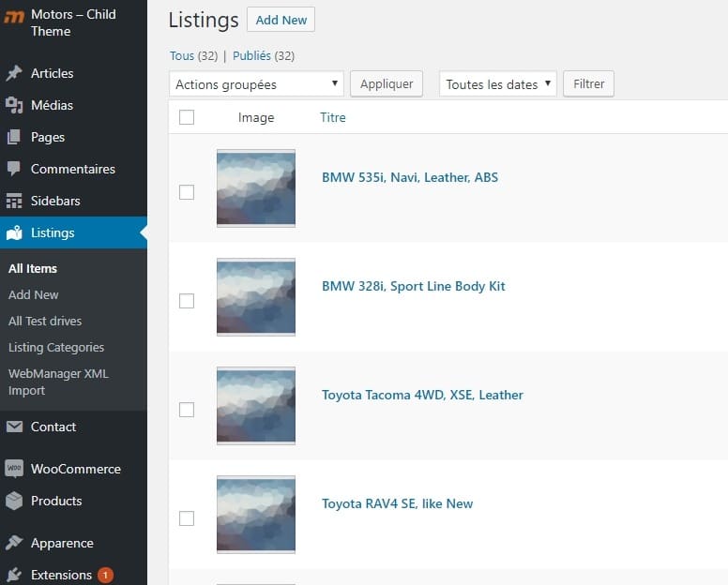Open Listing Categories submenu
Screen dimensions: 728x585
point(56,348)
